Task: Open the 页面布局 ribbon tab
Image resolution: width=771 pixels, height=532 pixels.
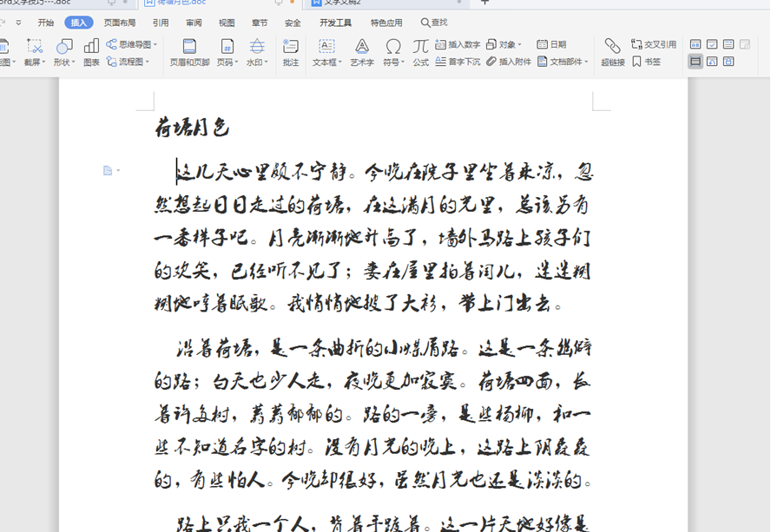Action: click(x=120, y=23)
